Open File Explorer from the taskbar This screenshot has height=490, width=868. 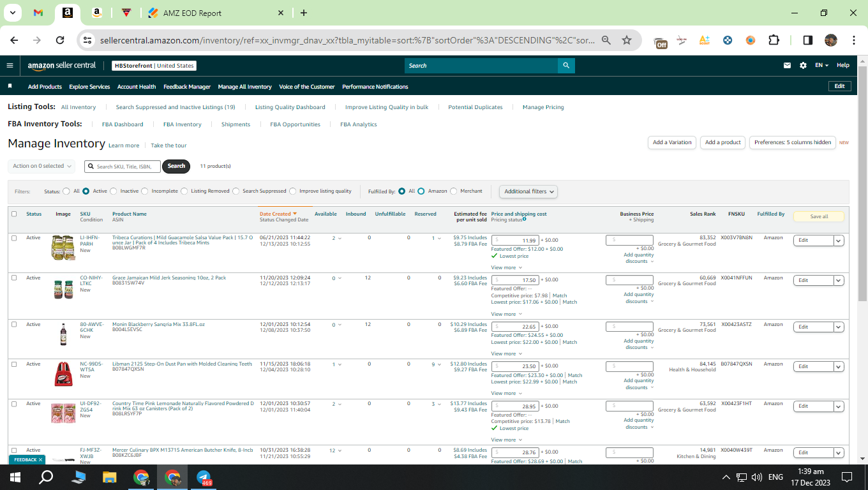110,477
